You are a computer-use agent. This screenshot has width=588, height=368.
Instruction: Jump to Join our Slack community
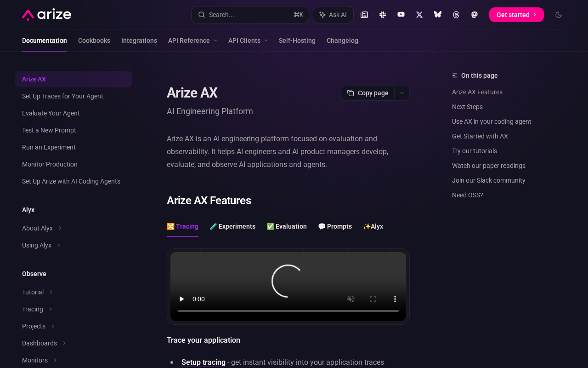click(489, 180)
